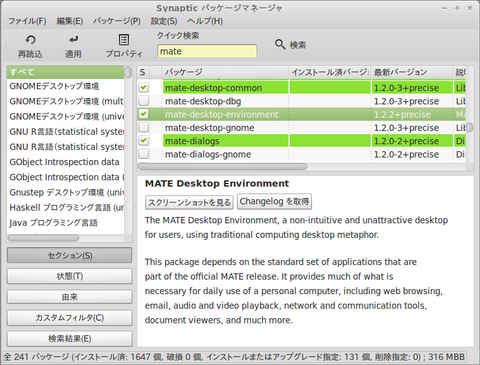The image size is (480, 365).
Task: Sort by the S status column header
Action: [149, 72]
